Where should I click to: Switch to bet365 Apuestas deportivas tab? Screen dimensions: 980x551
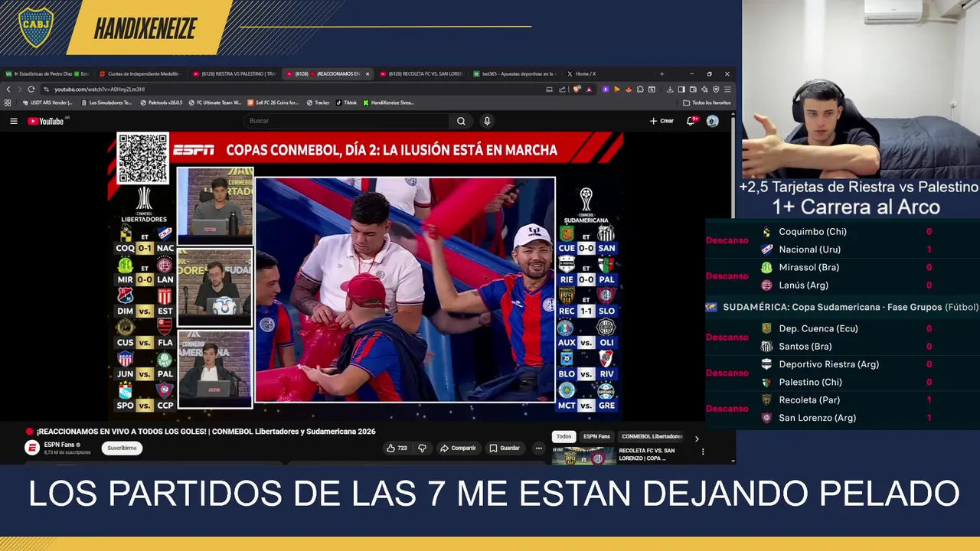point(514,74)
